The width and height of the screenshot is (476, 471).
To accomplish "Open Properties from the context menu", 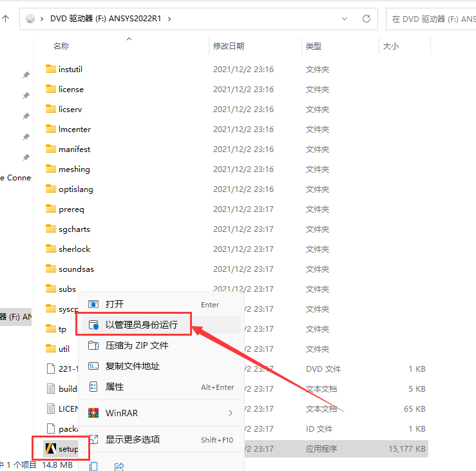I will pos(161,387).
